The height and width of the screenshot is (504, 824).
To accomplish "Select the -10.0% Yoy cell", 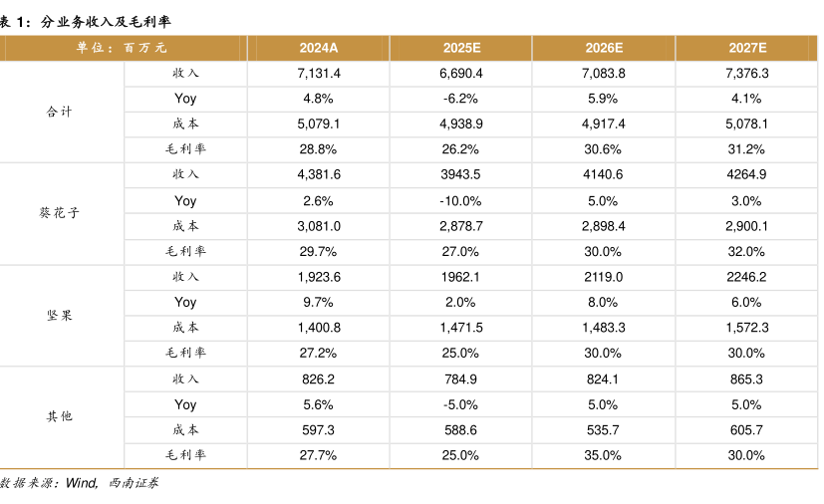I will tap(461, 200).
